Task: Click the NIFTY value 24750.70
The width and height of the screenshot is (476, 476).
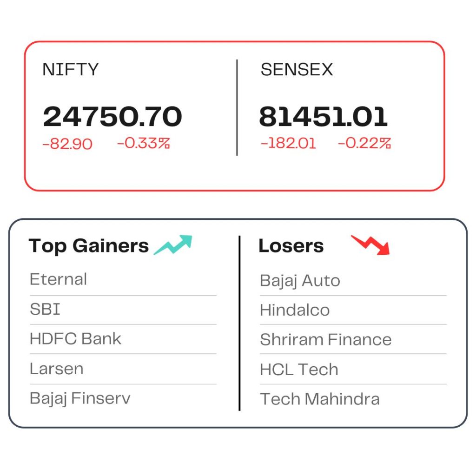Action: [x=112, y=116]
